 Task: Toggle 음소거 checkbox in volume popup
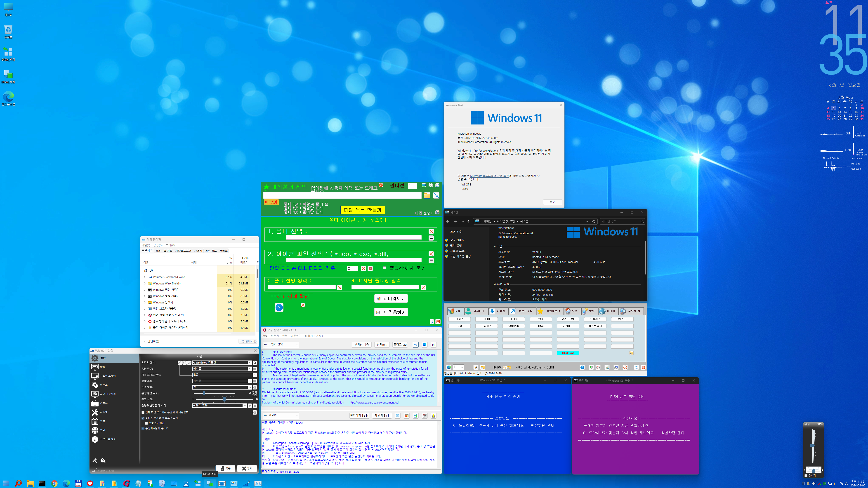pos(806,476)
